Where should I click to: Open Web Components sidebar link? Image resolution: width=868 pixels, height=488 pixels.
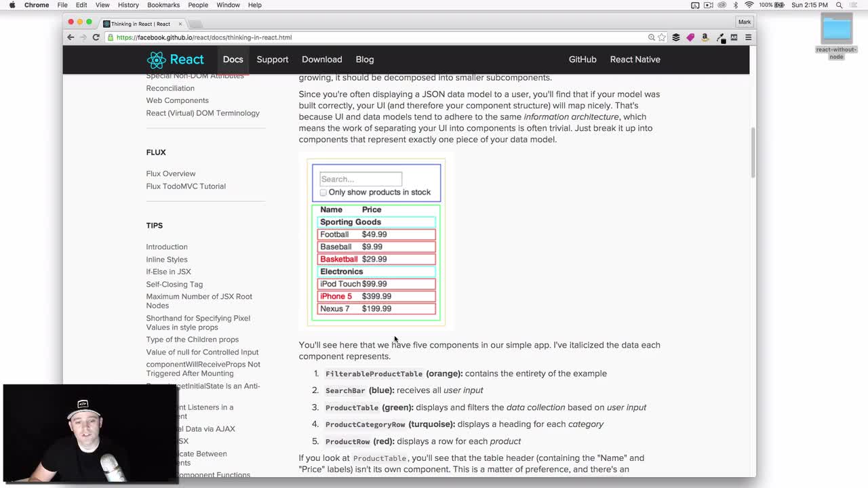[x=177, y=100]
